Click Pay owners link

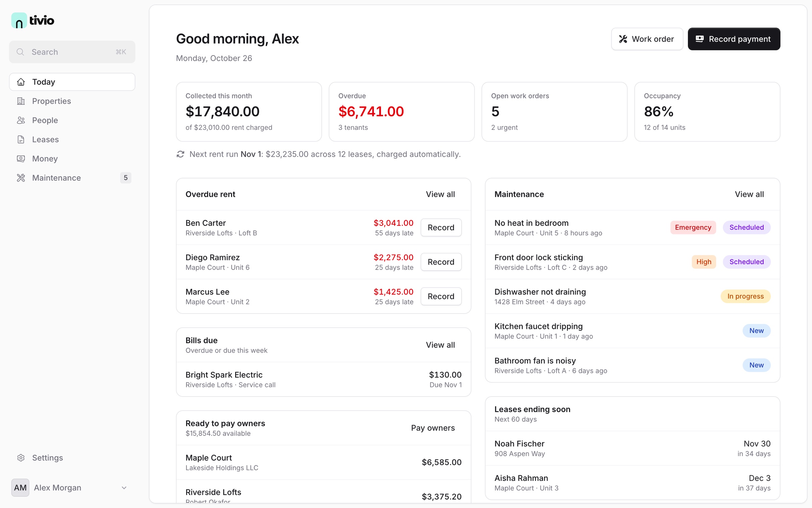point(433,428)
